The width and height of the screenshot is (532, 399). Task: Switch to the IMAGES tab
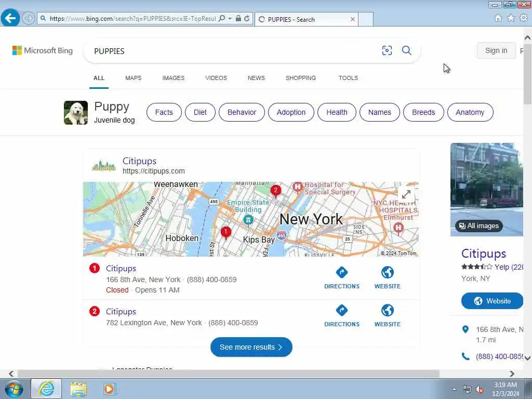click(x=174, y=78)
